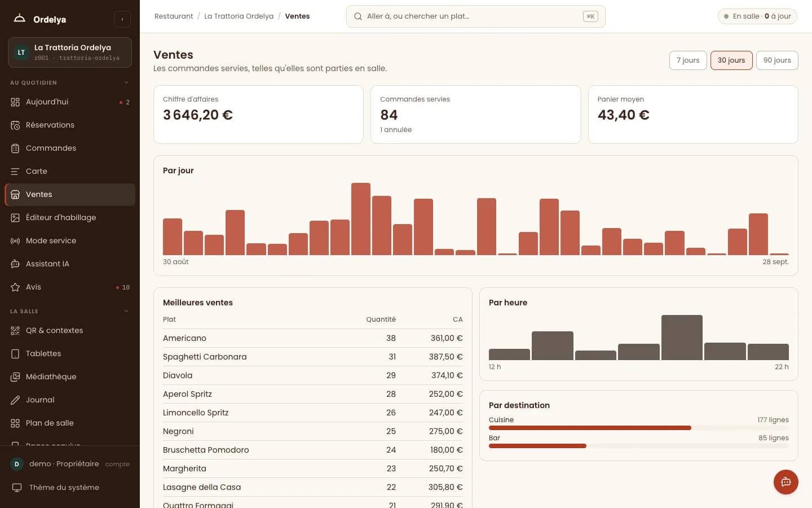Collapse the LA SALLE section
The image size is (812, 508).
126,312
